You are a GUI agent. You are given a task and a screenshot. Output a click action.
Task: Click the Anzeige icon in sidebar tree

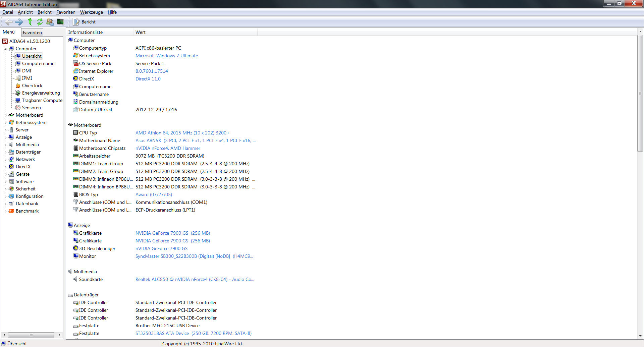[11, 137]
